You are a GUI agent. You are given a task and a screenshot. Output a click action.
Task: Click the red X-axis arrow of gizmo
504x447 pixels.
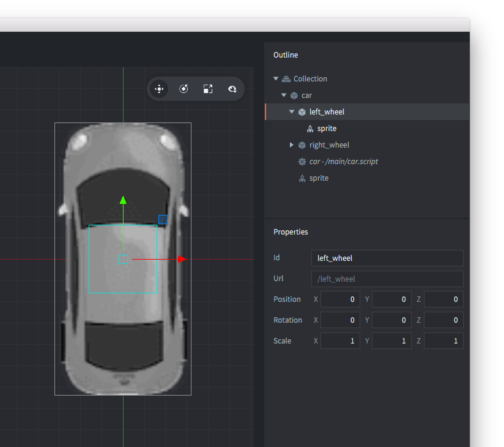182,259
